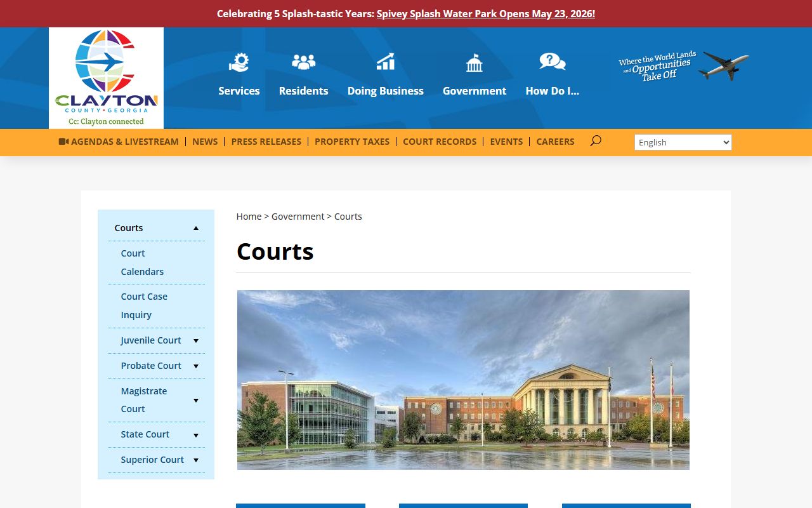Screen dimensions: 812x508
Task: Open the Press Releases link
Action: (x=266, y=142)
